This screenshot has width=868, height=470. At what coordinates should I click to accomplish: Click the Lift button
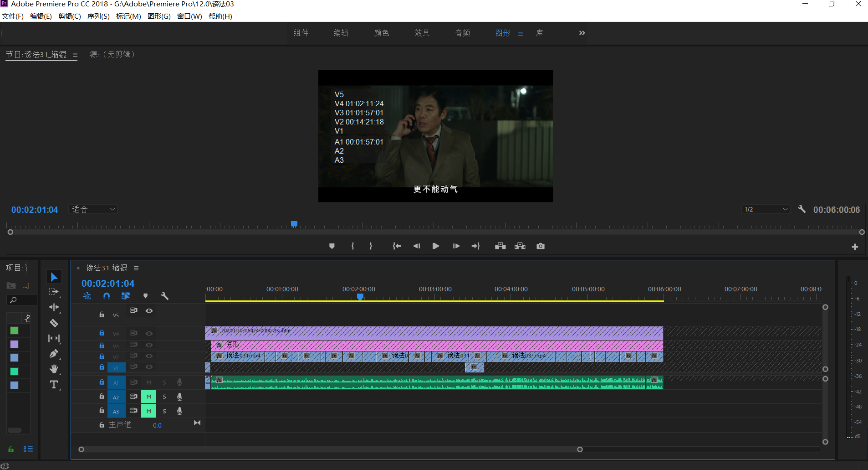coord(500,246)
